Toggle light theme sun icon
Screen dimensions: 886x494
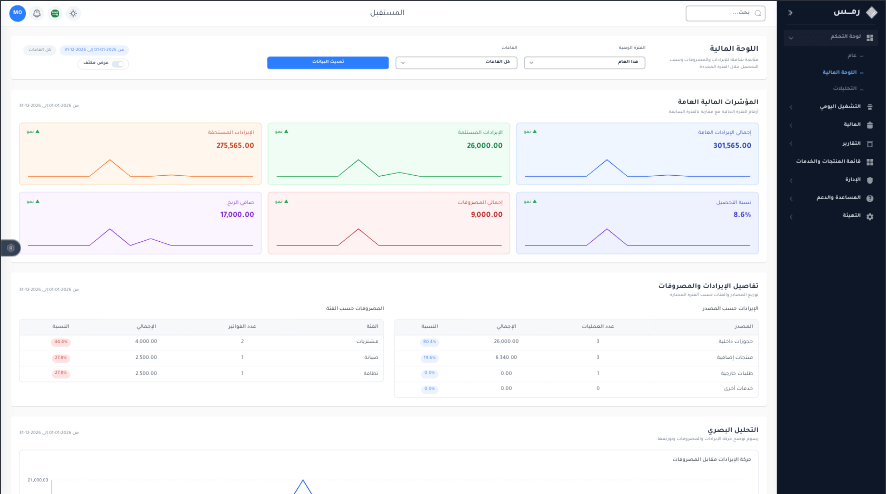click(x=73, y=13)
